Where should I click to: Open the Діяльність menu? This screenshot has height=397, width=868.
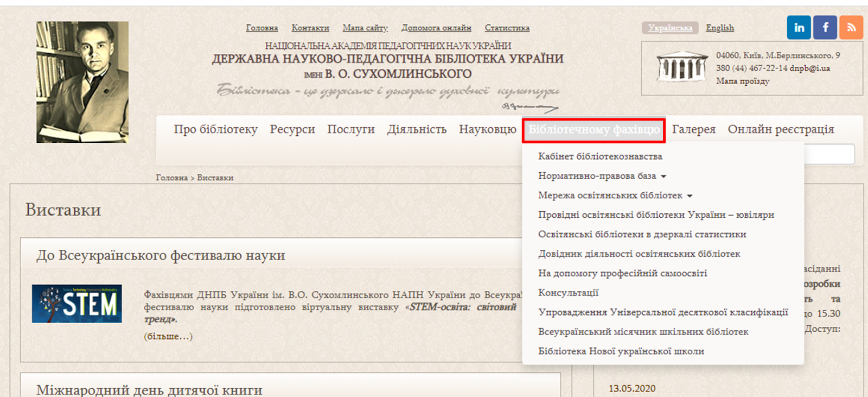tap(417, 129)
